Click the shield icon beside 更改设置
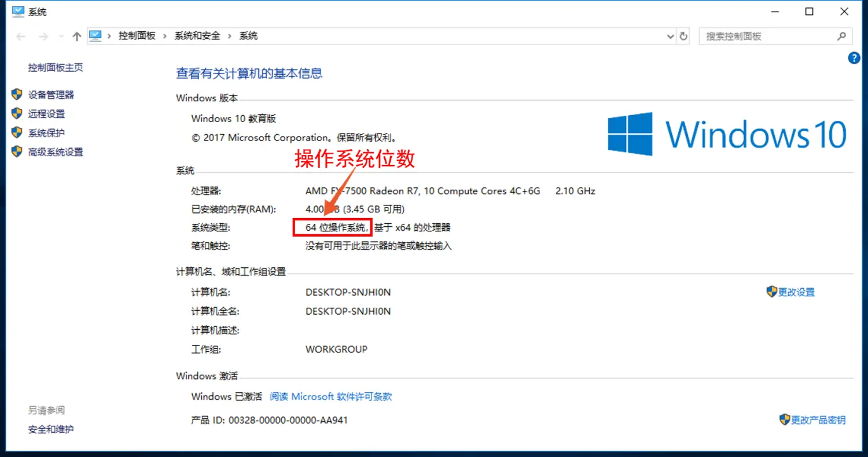Viewport: 868px width, 457px height. (771, 292)
